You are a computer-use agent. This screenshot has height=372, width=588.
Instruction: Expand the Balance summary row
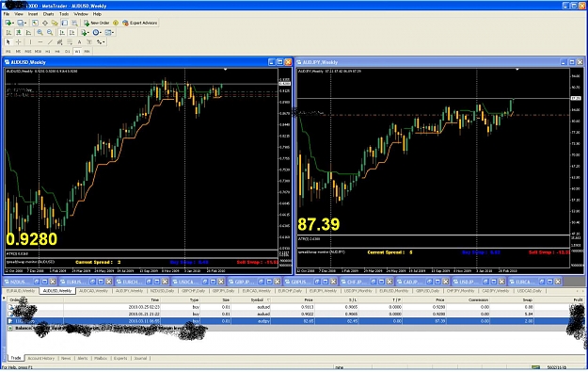coord(10,329)
